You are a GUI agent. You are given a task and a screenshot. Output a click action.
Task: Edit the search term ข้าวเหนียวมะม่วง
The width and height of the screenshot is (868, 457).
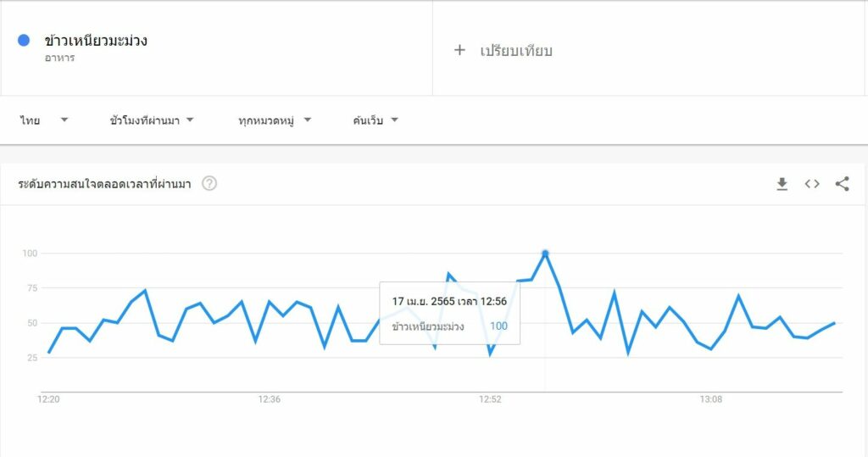point(96,41)
